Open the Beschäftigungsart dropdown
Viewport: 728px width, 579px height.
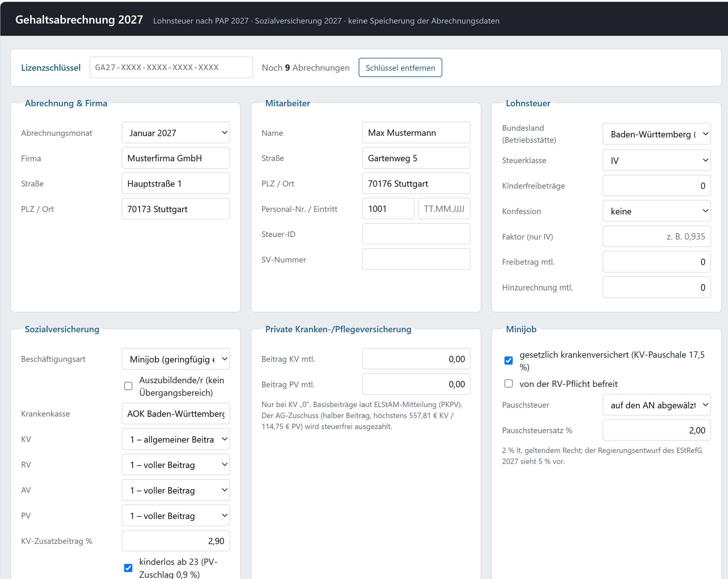[x=176, y=359]
